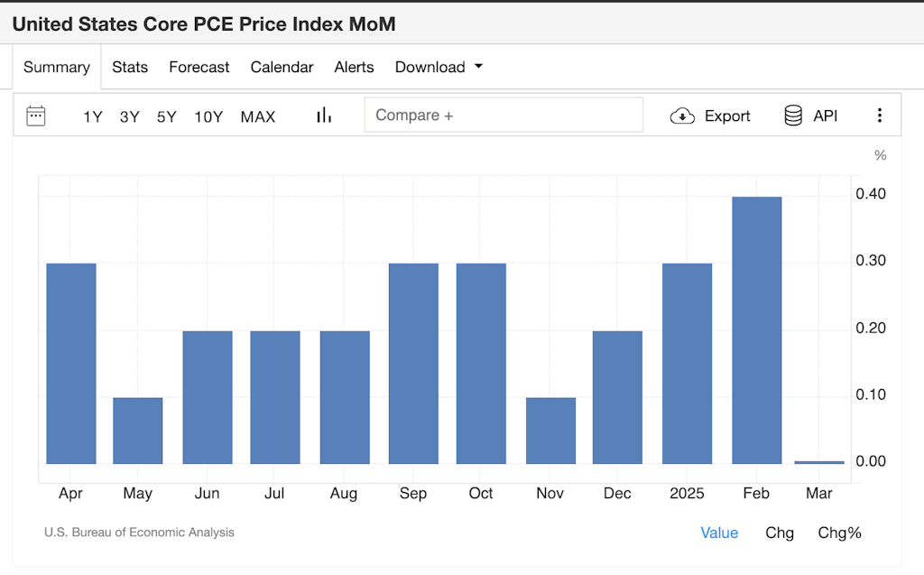Switch to the Stats tab

(x=130, y=67)
